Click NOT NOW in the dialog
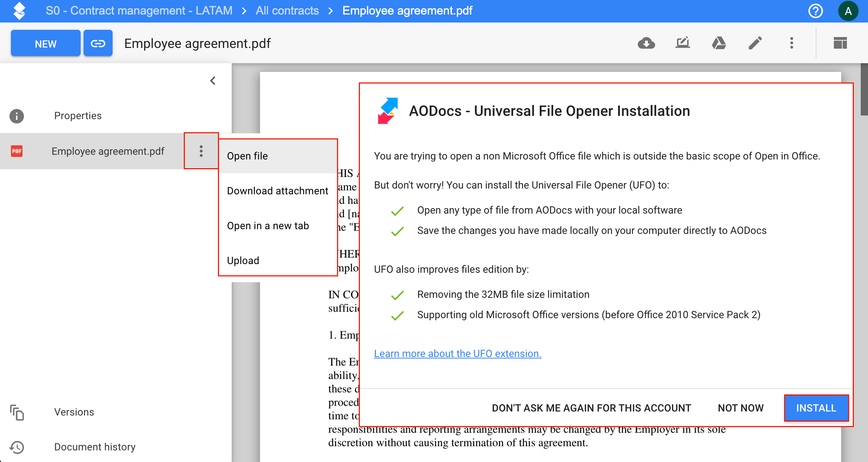 (x=741, y=408)
